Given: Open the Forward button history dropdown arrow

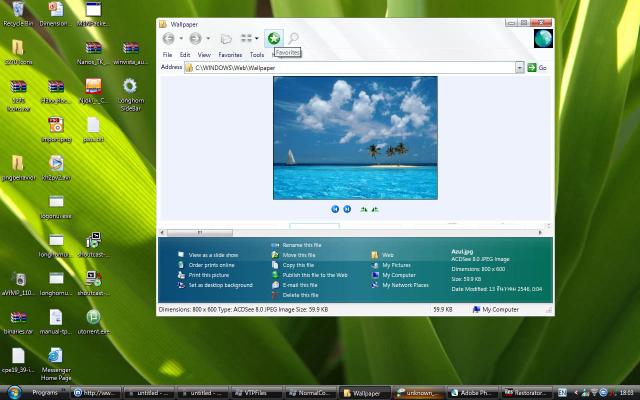Looking at the screenshot, I should pyautogui.click(x=208, y=39).
